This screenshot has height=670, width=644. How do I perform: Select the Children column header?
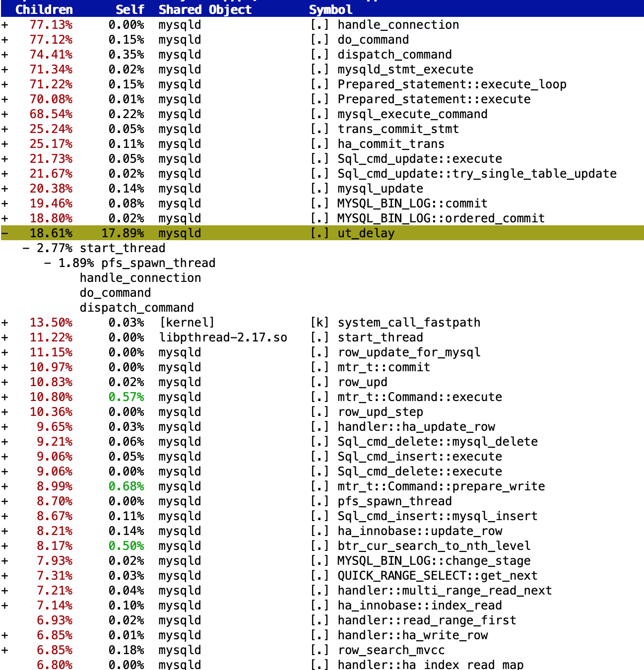pos(44,9)
